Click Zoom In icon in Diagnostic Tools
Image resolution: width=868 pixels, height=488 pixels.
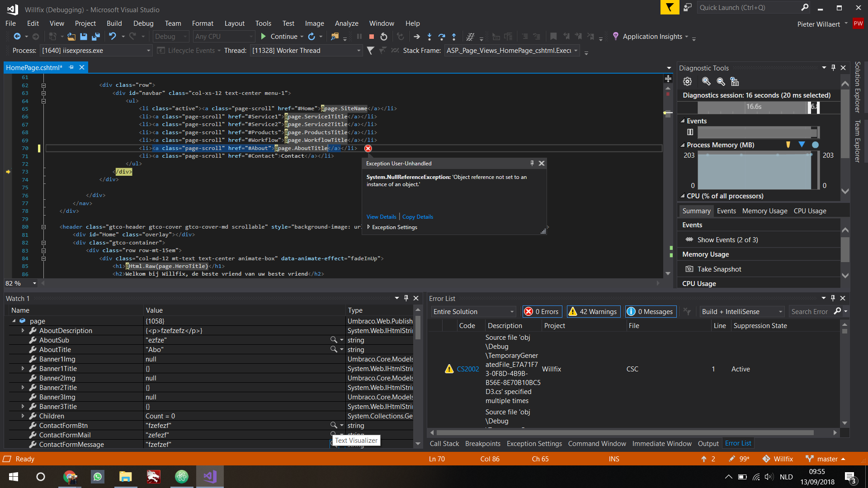click(706, 81)
